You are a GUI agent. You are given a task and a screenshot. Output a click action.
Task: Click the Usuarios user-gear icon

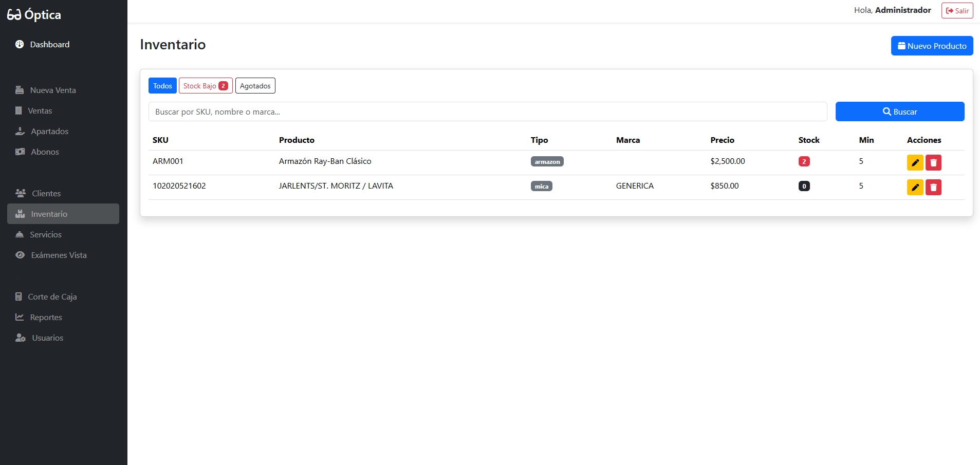21,338
